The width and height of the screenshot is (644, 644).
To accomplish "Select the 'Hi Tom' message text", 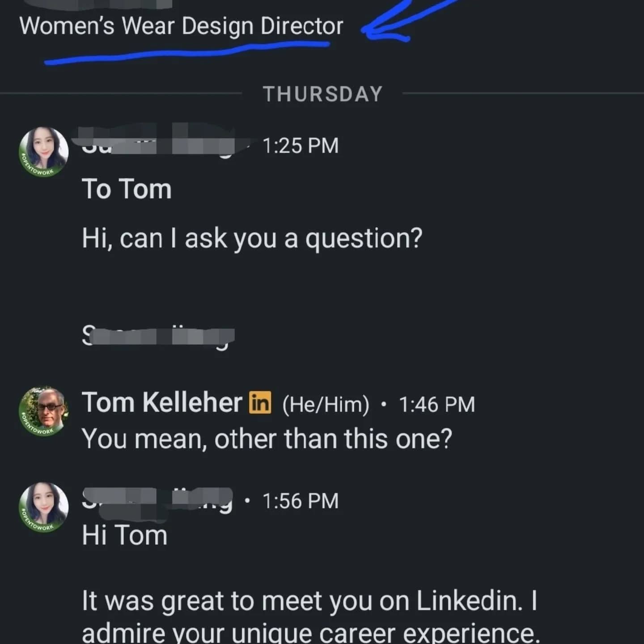I will [x=125, y=535].
